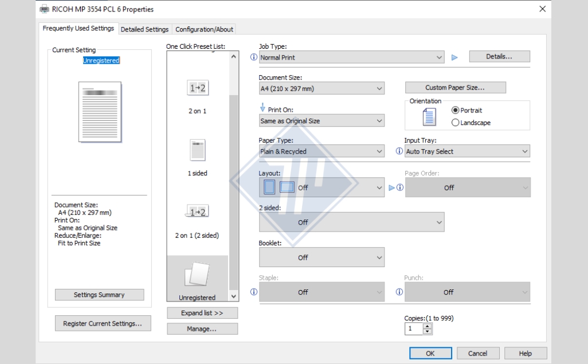
Task: Open the Document Size dropdown
Action: tap(322, 88)
